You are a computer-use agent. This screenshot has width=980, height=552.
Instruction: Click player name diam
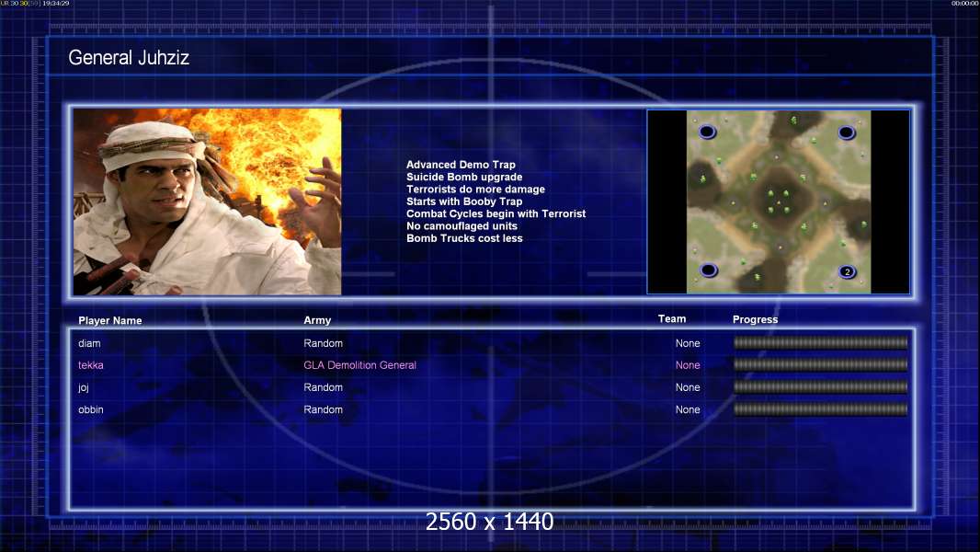(x=89, y=343)
